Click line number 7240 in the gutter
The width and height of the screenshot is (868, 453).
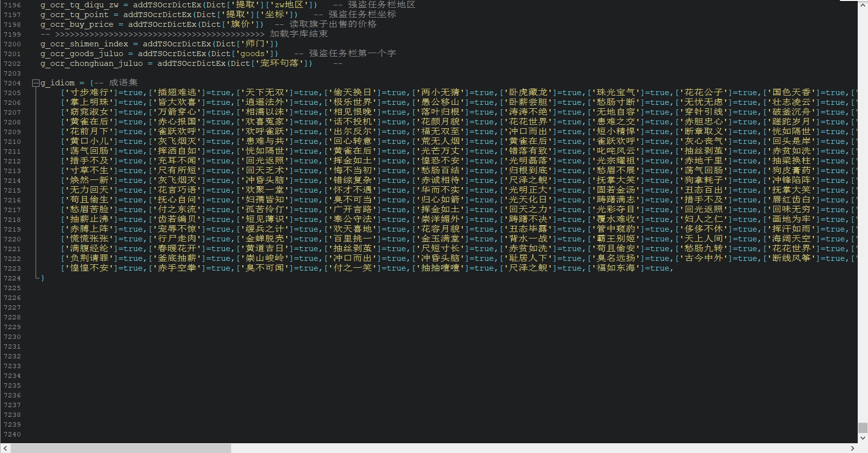click(12, 434)
